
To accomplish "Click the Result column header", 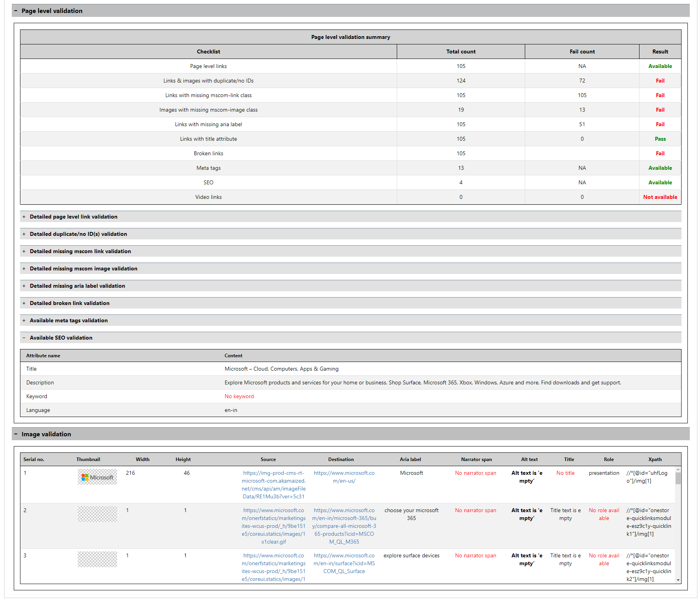I will point(660,51).
